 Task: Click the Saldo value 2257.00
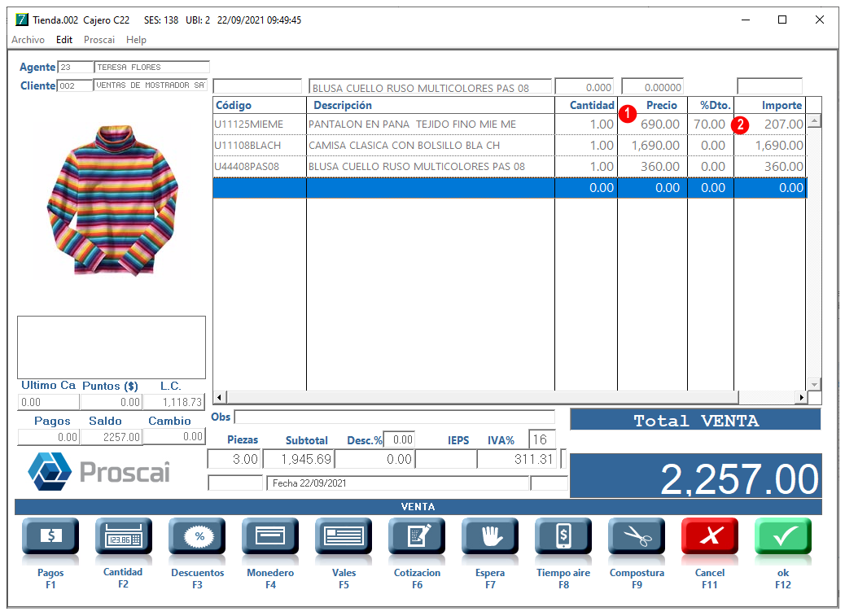112,437
